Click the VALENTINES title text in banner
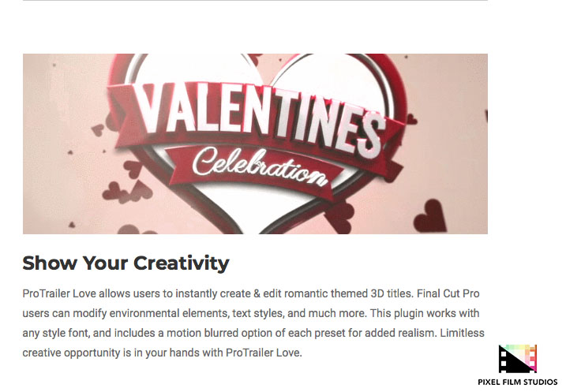 point(255,116)
